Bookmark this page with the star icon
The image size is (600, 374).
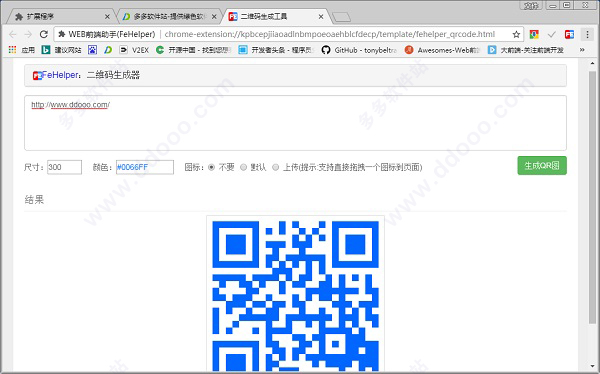pyautogui.click(x=516, y=34)
